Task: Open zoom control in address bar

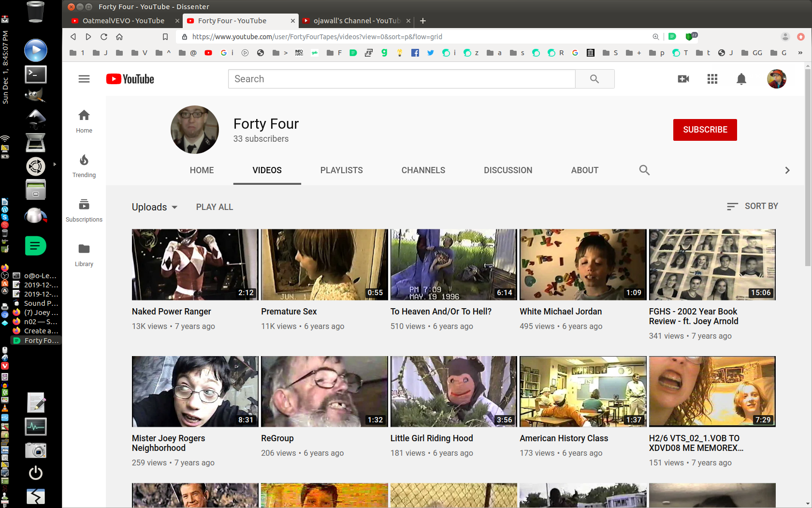Action: (x=656, y=37)
